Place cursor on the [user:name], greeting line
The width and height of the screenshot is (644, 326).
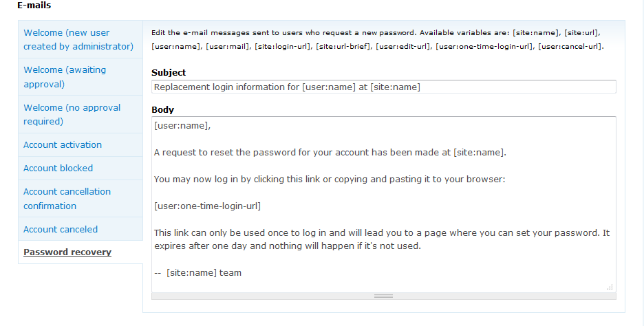[x=182, y=126]
